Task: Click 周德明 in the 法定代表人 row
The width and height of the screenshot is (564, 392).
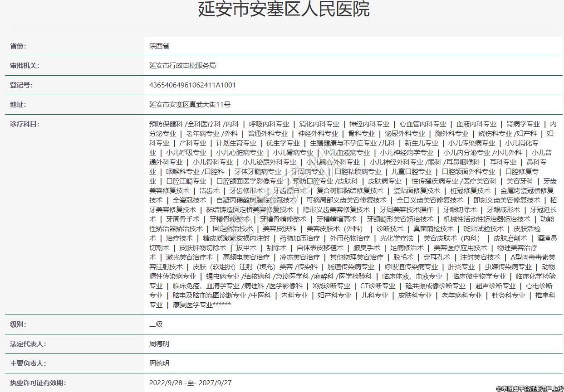Action: tap(159, 344)
